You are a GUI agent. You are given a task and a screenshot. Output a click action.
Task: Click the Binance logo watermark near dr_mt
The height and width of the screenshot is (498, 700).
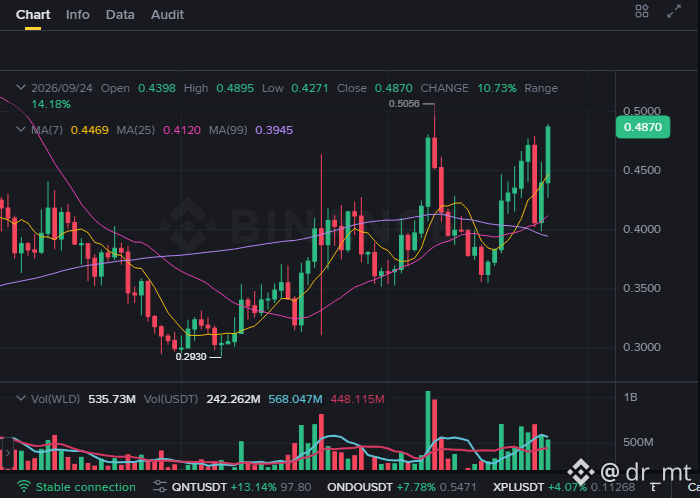pyautogui.click(x=581, y=472)
